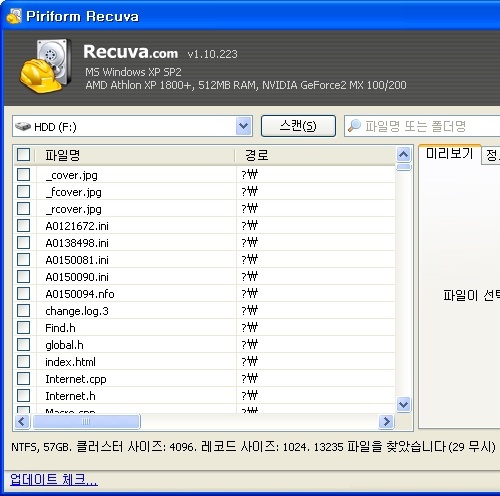
Task: Click the Recuva.com header title
Action: point(130,52)
